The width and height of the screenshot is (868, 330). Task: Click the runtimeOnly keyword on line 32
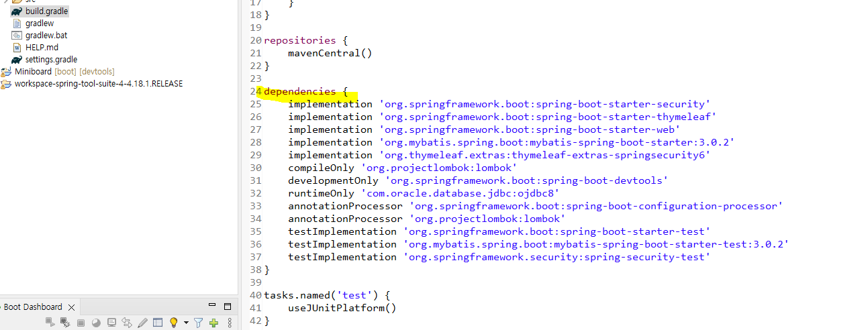pyautogui.click(x=321, y=193)
